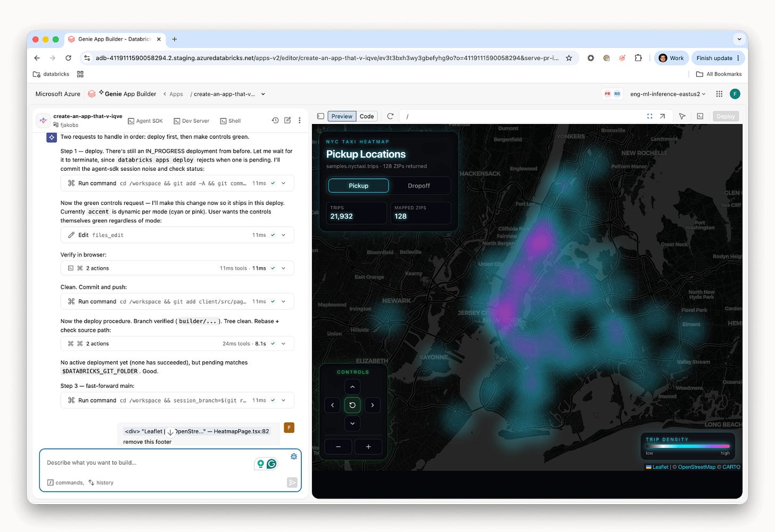Bookmark this page with the star icon
This screenshot has width=775, height=532.
569,58
